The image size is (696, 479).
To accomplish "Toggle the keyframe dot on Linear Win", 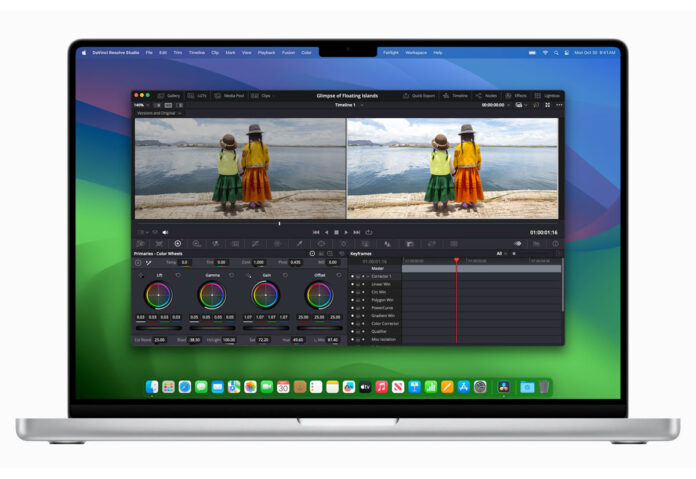I will (352, 284).
